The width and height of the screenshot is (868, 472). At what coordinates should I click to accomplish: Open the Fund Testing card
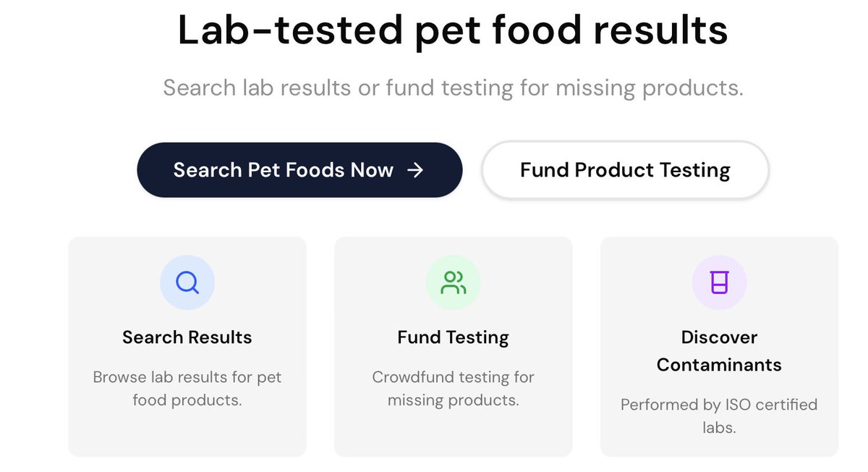pyautogui.click(x=454, y=347)
